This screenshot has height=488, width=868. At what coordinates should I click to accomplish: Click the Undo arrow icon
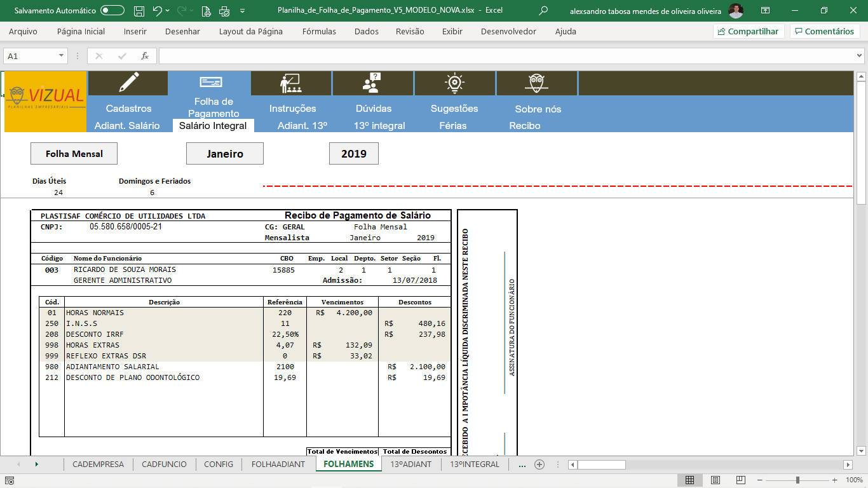click(157, 11)
